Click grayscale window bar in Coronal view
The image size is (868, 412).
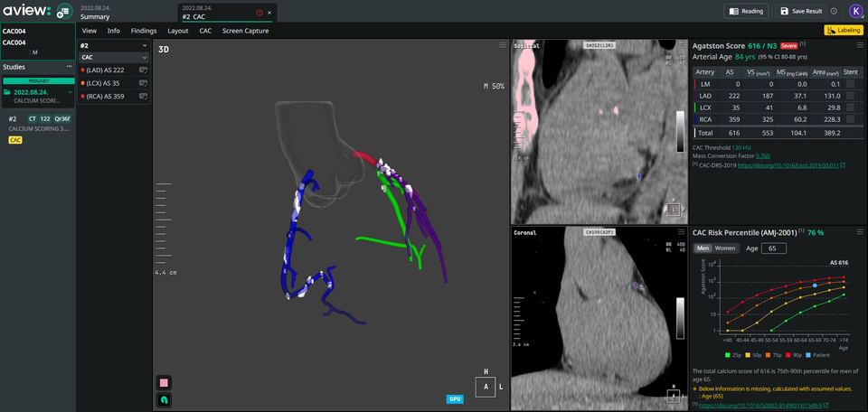point(680,317)
